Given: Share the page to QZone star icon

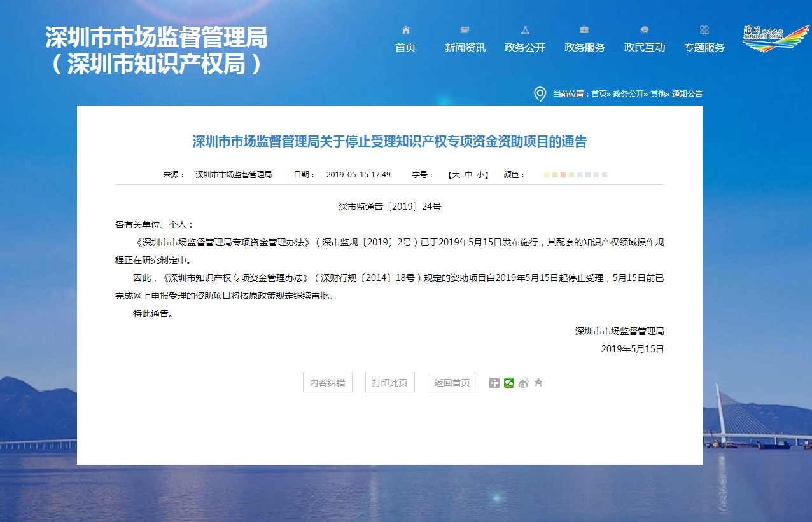Looking at the screenshot, I should 538,383.
